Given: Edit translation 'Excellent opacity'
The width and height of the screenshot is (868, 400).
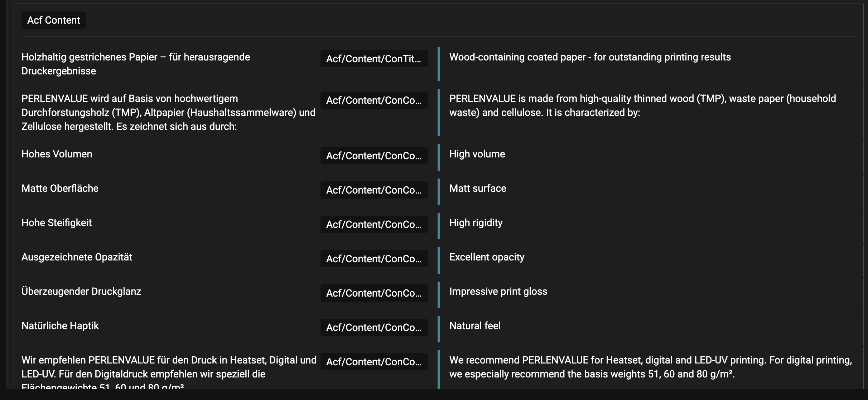Looking at the screenshot, I should point(487,257).
